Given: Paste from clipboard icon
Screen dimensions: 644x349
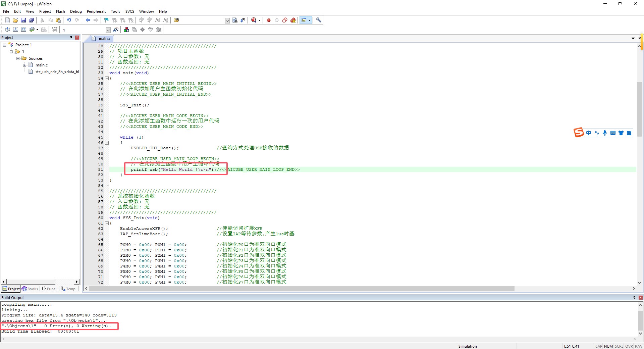Looking at the screenshot, I should [58, 20].
